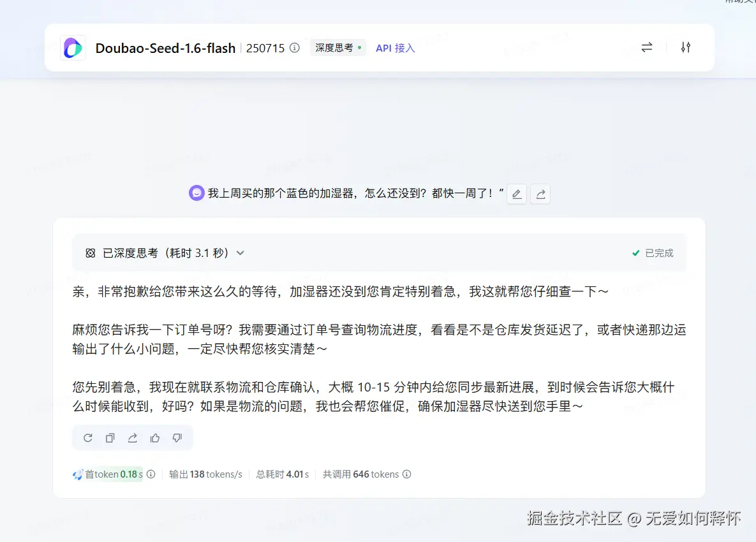The image size is (756, 542).
Task: Open info icon beside 首token latency
Action: (x=151, y=474)
